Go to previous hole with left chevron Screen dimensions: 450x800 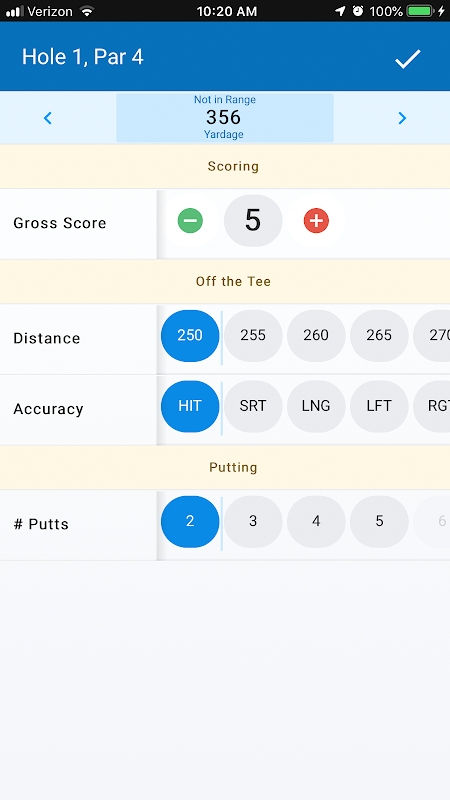pyautogui.click(x=48, y=118)
